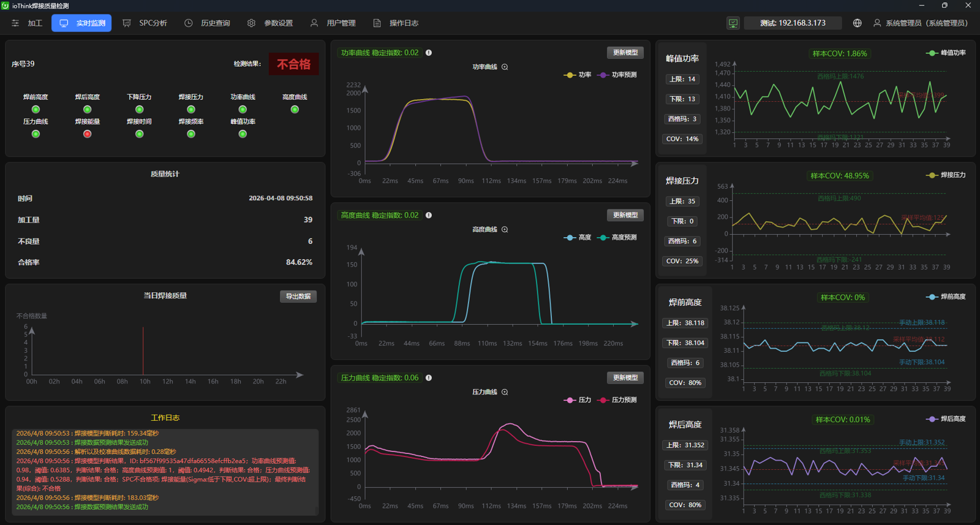
Task: Toggle the 功率 legend series
Action: click(578, 75)
